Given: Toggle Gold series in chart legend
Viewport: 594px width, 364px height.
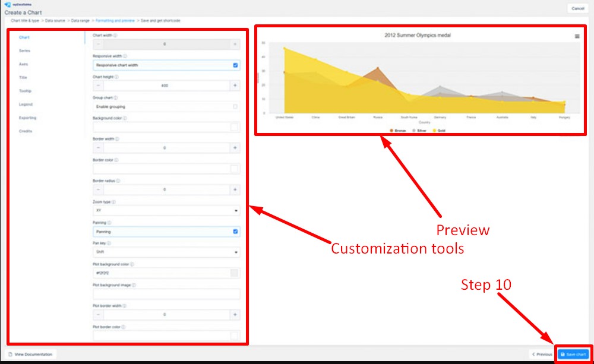Looking at the screenshot, I should tap(439, 131).
